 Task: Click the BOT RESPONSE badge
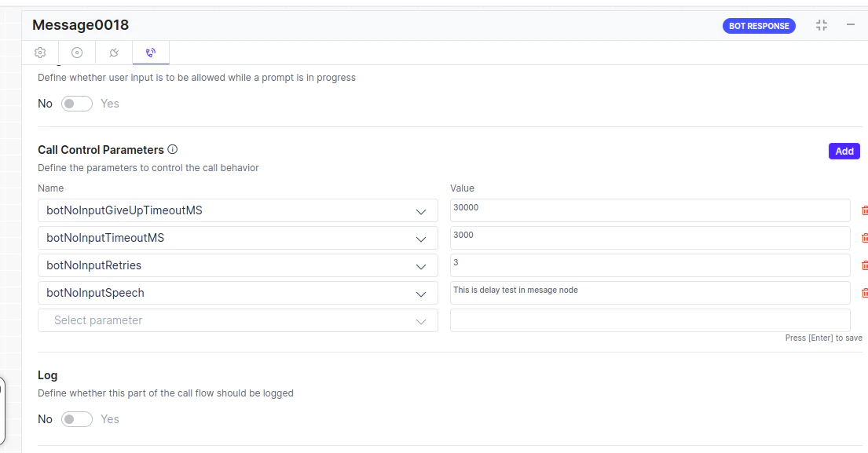pos(759,25)
